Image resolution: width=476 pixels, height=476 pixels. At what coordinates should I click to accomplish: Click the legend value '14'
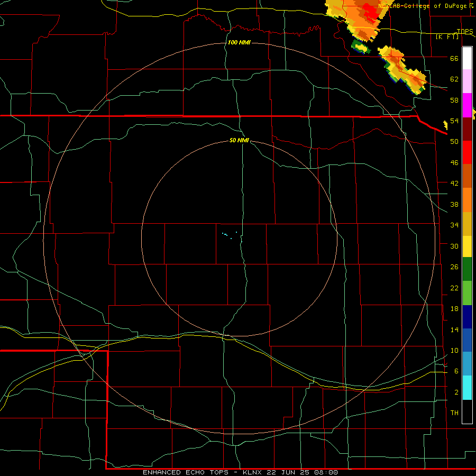pos(454,329)
